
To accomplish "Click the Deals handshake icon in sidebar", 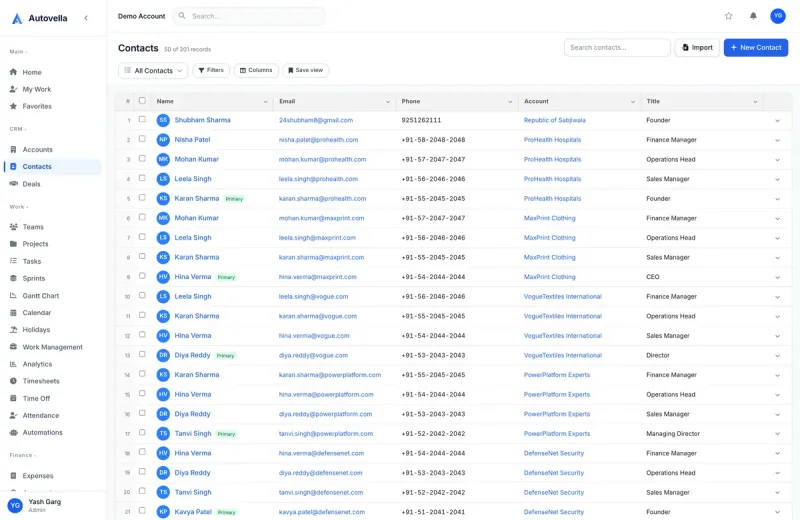I will [x=13, y=184].
